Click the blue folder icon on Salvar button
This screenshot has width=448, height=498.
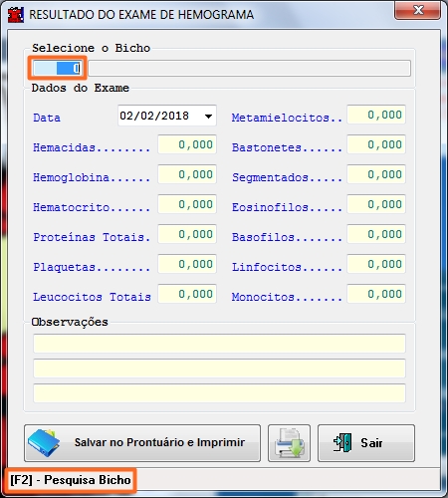click(x=44, y=442)
